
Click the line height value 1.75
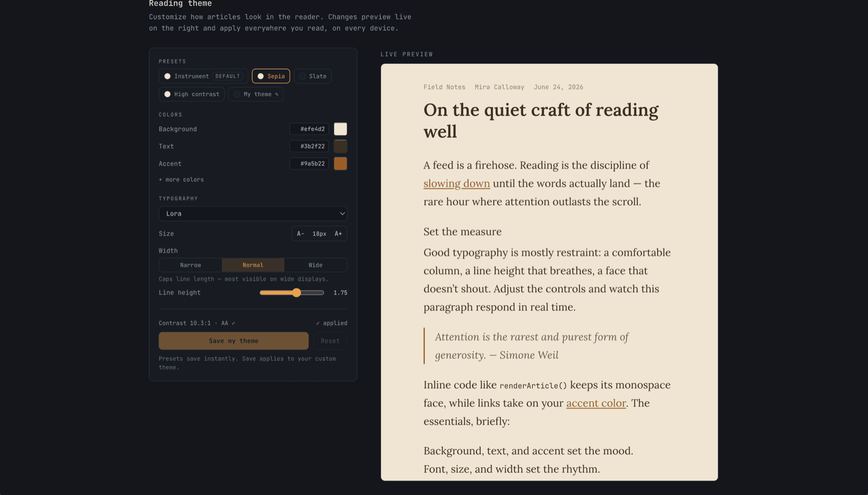pos(340,293)
